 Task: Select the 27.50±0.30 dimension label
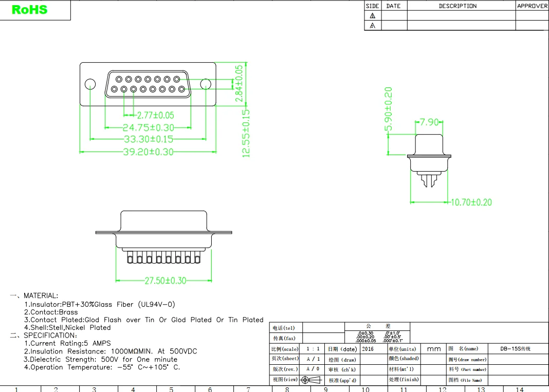pos(165,281)
